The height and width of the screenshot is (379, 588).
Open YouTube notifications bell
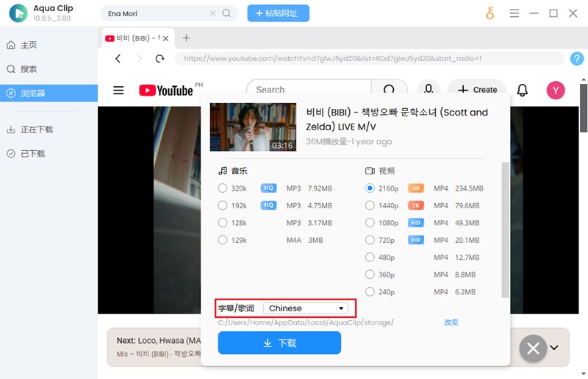[523, 90]
